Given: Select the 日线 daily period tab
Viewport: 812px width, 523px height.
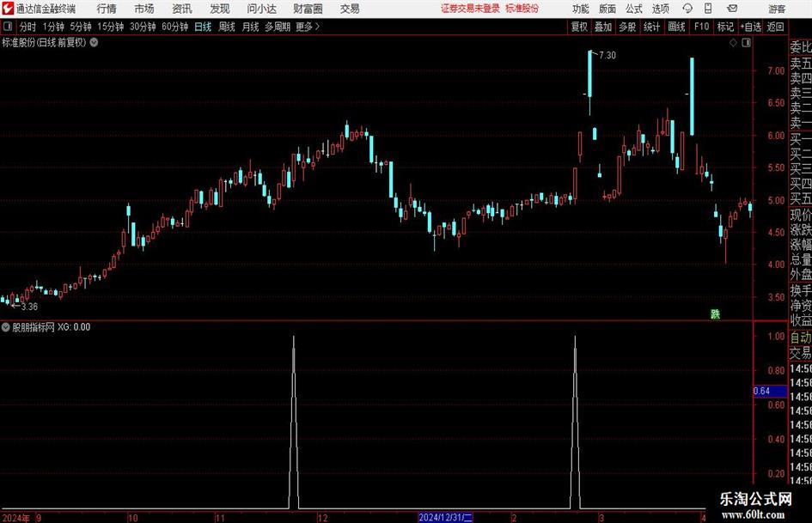Looking at the screenshot, I should click(x=203, y=27).
